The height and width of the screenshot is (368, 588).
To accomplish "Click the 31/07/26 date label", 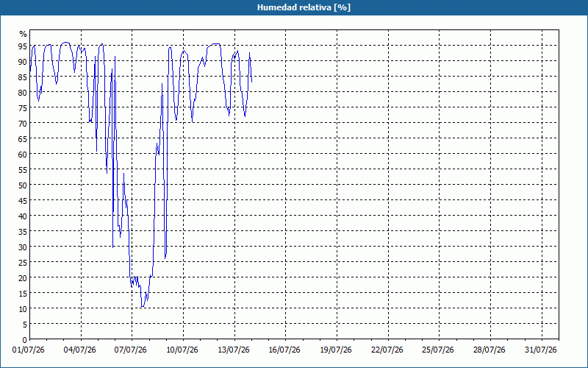I will coord(541,350).
